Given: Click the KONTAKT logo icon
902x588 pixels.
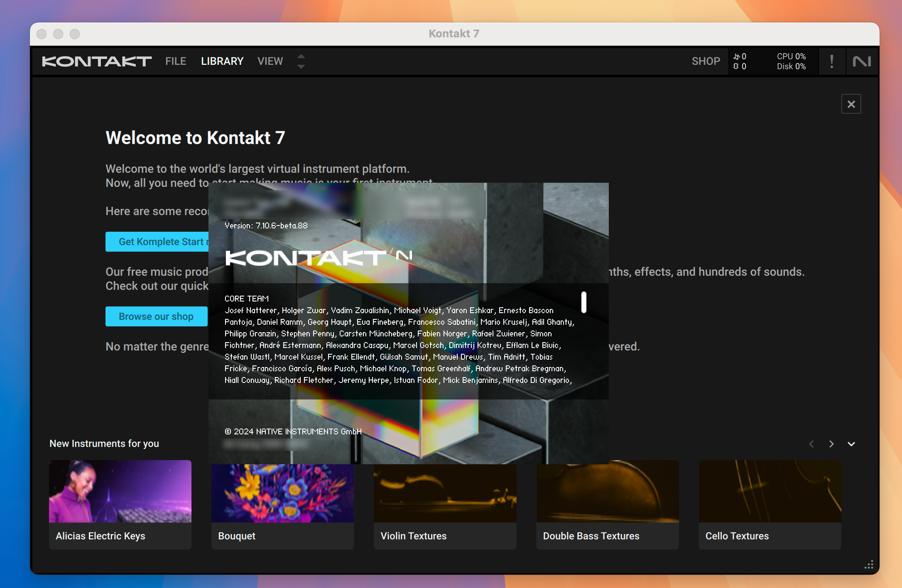Looking at the screenshot, I should coord(97,61).
